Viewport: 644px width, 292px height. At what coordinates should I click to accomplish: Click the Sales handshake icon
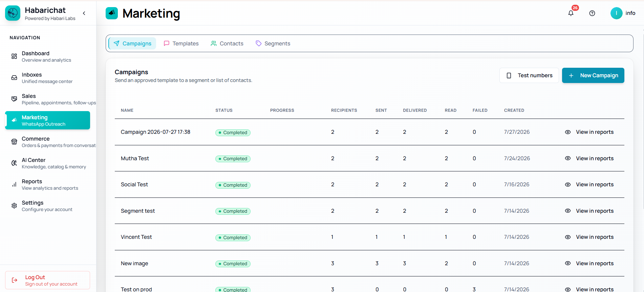tap(14, 99)
